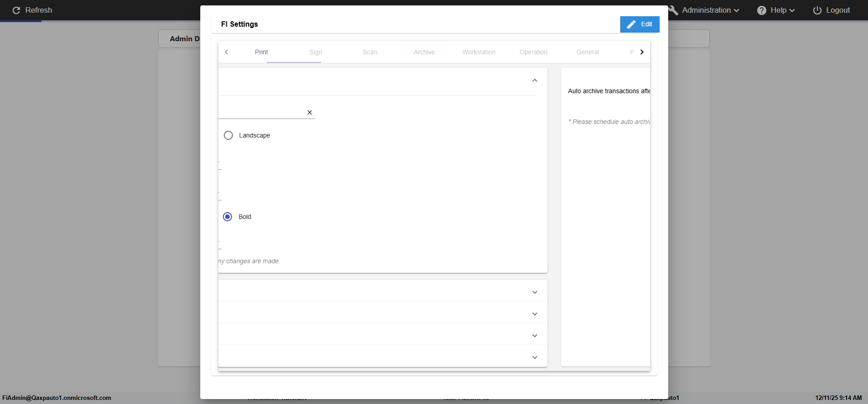Open the Administration dropdown menu
This screenshot has height=404, width=868.
[x=710, y=10]
